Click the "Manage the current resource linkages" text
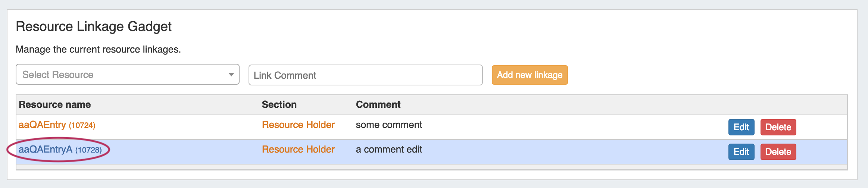This screenshot has width=868, height=188. coord(98,50)
